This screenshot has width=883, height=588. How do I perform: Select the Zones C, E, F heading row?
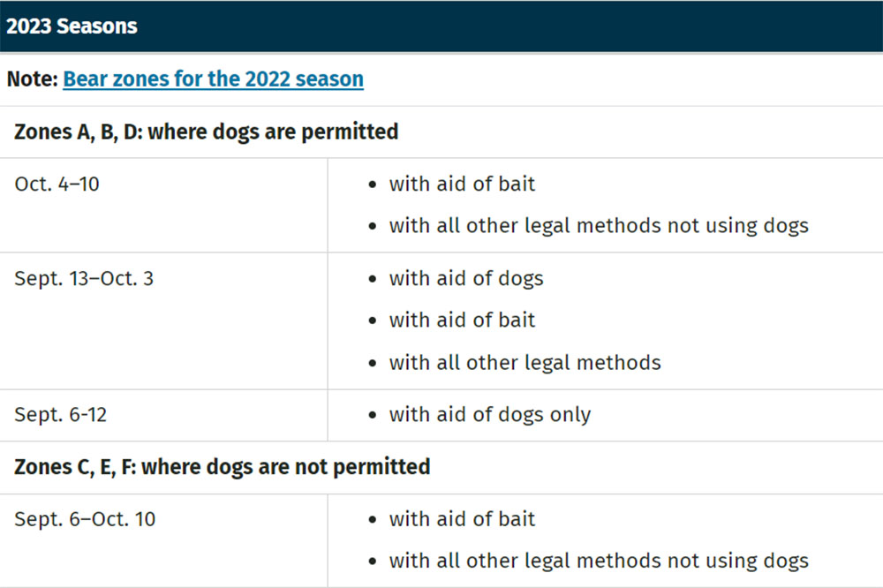[441, 467]
